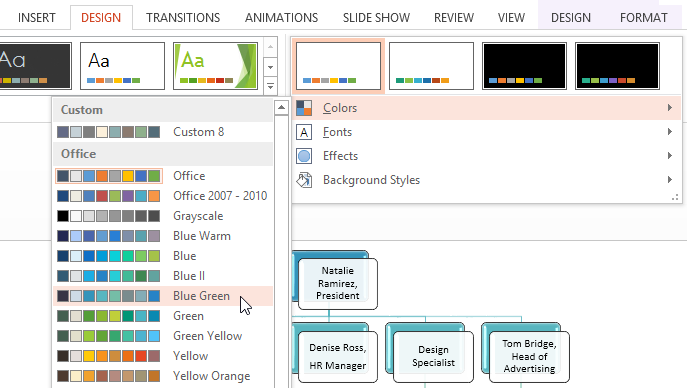
Task: Select the Design Specialist box
Action: pyautogui.click(x=433, y=356)
